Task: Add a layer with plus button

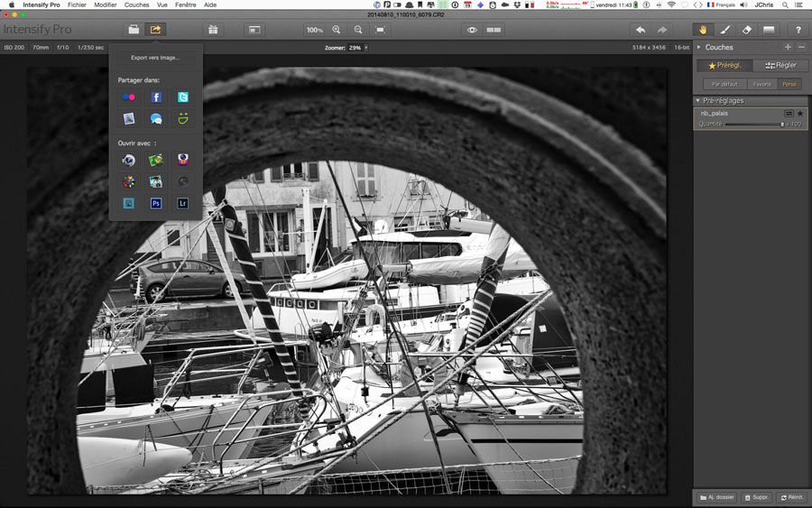Action: [x=788, y=47]
